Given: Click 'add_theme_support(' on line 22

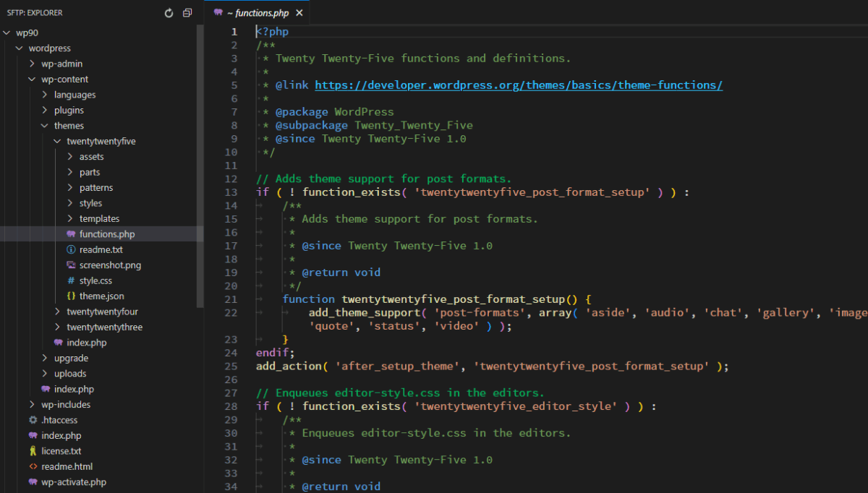Looking at the screenshot, I should (x=368, y=312).
